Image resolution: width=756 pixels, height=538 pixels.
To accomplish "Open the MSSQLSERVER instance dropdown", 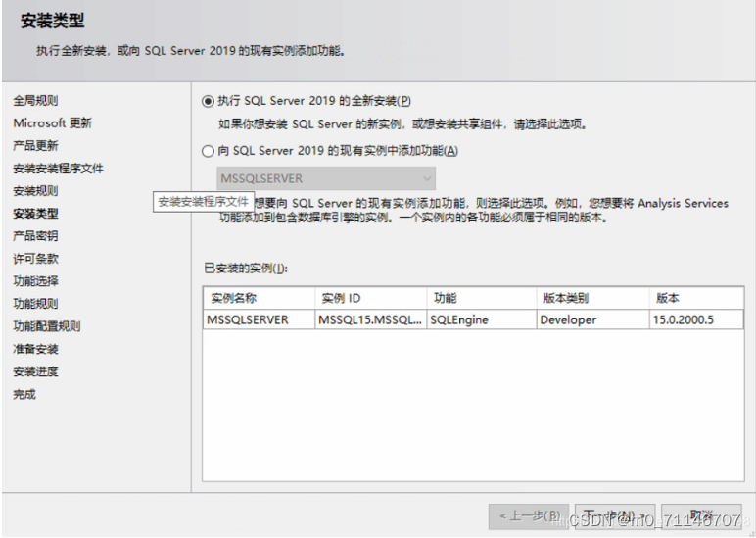I will tap(326, 178).
